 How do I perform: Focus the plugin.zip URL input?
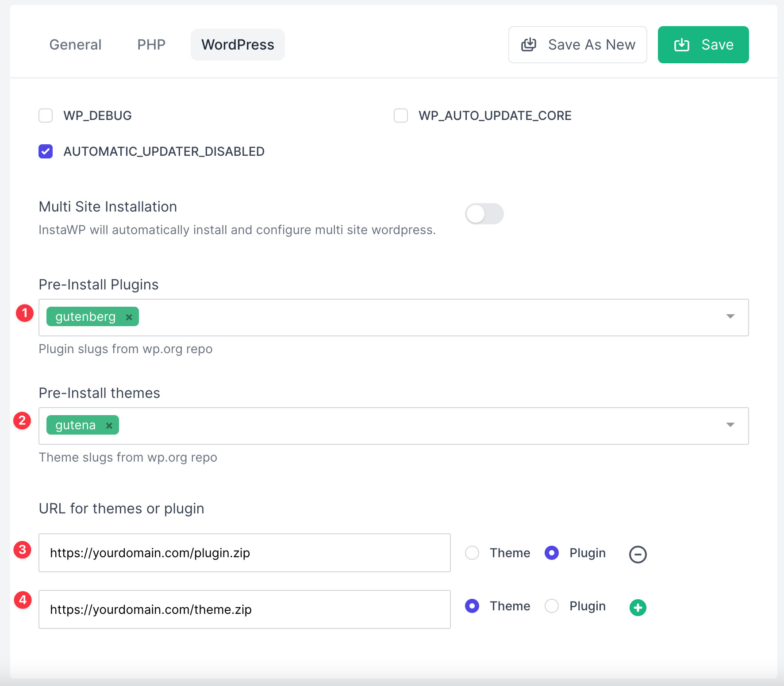point(245,553)
